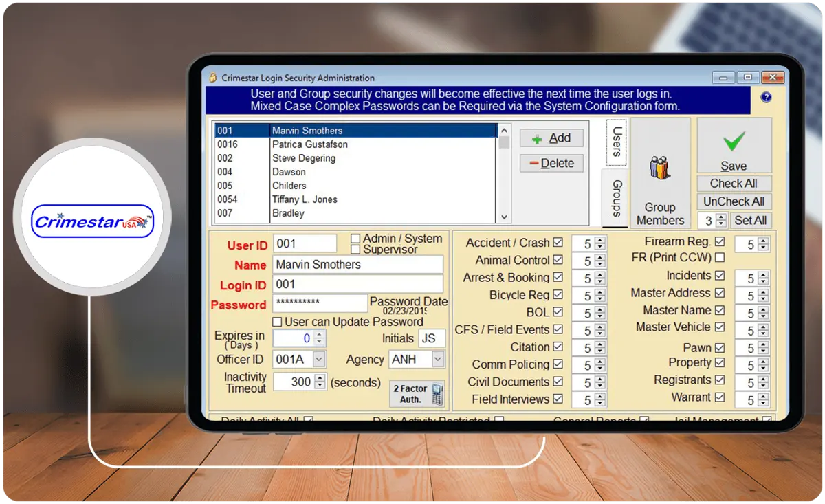Image resolution: width=825 pixels, height=504 pixels.
Task: Toggle the Accident / Crash checkbox
Action: click(558, 243)
